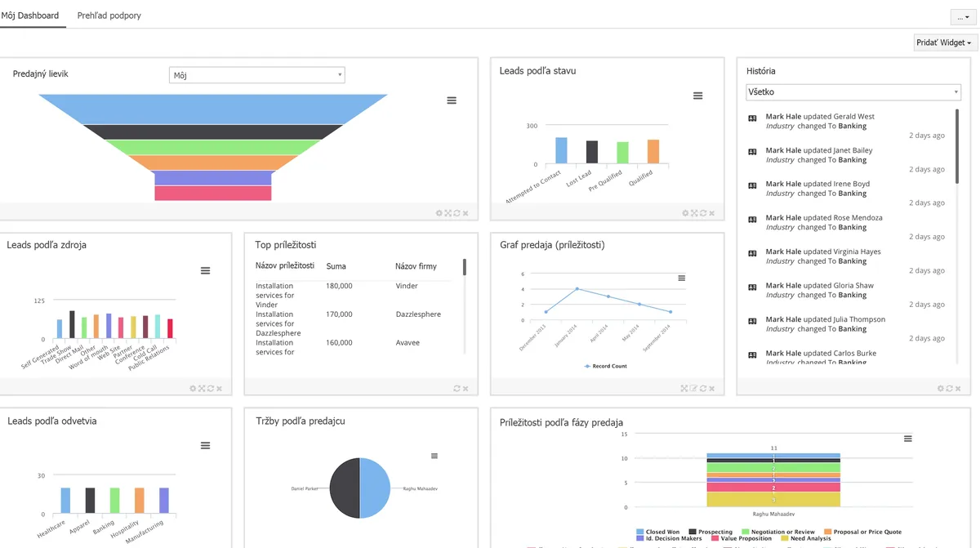980x548 pixels.
Task: Expand the Pridať Widget dropdown button
Action: click(x=946, y=43)
